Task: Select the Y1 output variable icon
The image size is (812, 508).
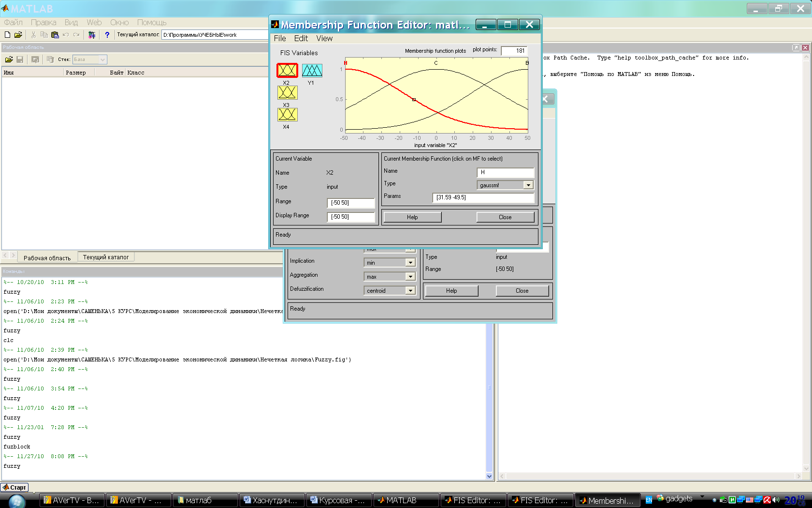Action: [x=312, y=71]
